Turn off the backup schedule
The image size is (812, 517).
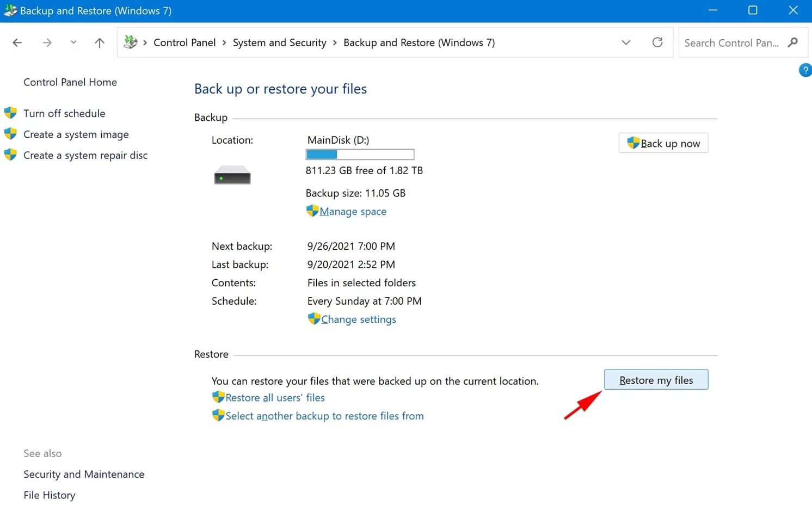click(x=64, y=113)
